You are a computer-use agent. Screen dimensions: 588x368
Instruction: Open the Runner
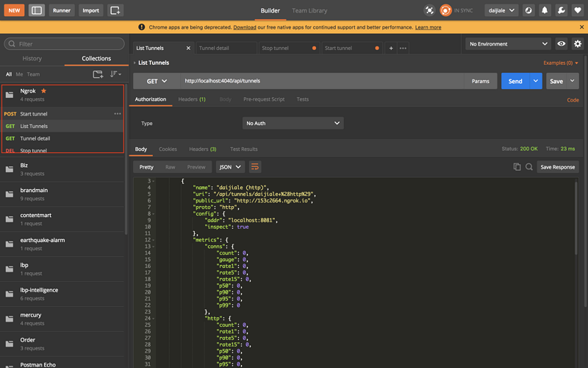coord(62,10)
